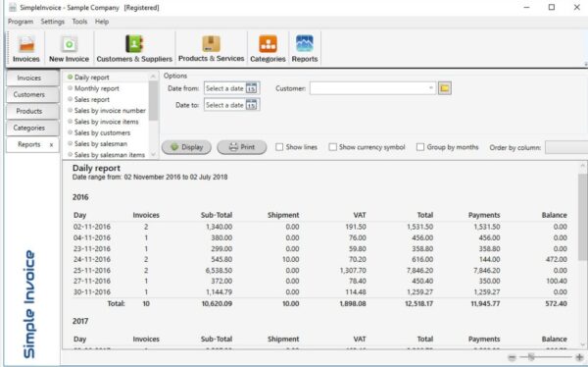Enable the Group by months checkbox
This screenshot has width=588, height=367.
click(420, 147)
